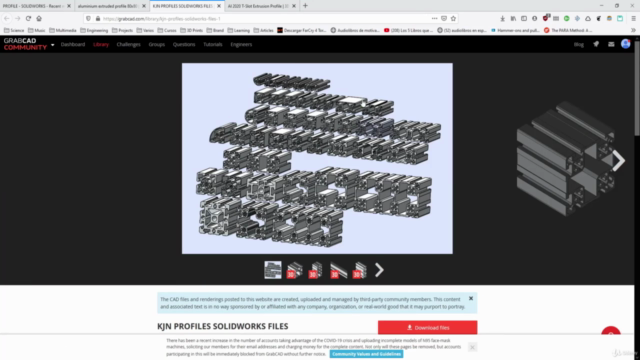Open the browser home page icon
The width and height of the screenshot is (640, 360).
click(39, 18)
